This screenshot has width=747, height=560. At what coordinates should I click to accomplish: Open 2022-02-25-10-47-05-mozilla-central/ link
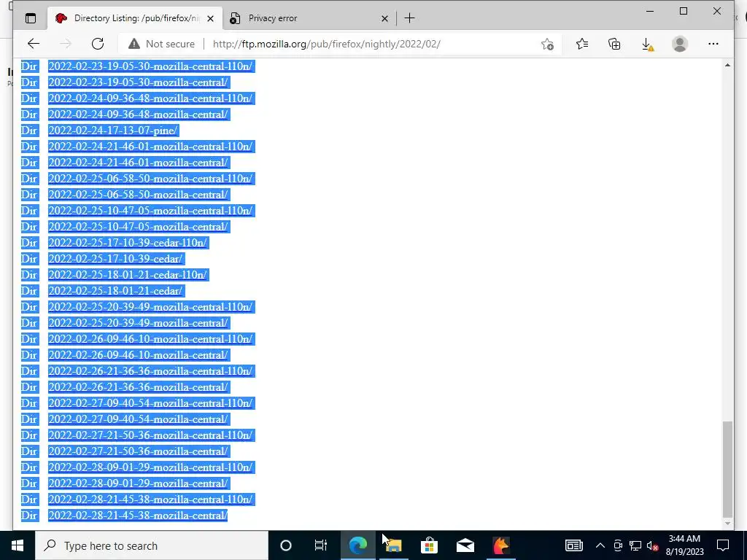point(138,227)
